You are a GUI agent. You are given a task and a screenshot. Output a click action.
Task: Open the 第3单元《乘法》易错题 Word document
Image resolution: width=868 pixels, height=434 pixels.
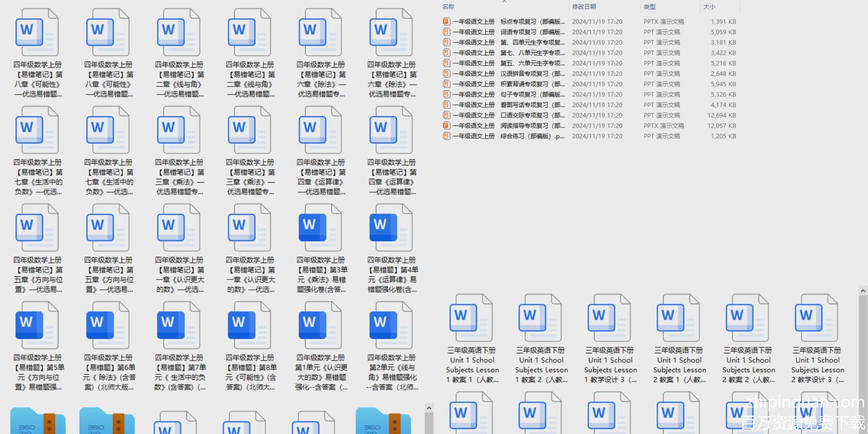tap(320, 229)
